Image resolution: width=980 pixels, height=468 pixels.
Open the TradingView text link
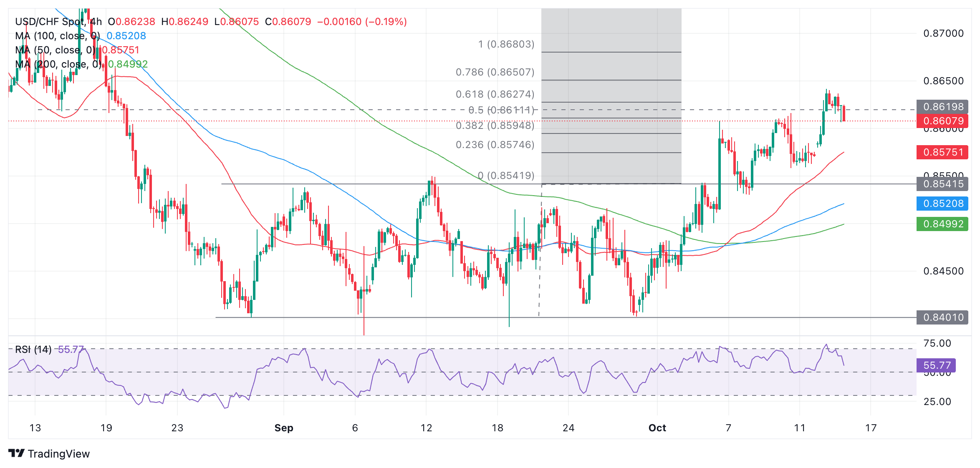[x=58, y=454]
